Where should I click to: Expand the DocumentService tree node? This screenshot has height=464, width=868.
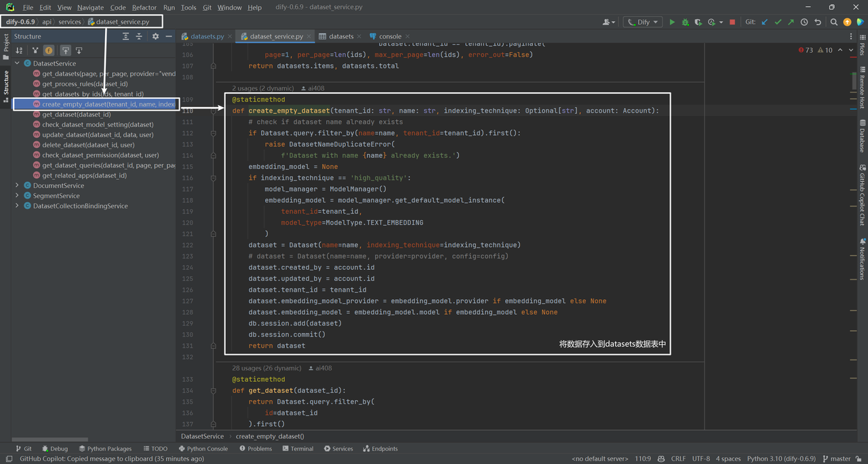click(18, 185)
